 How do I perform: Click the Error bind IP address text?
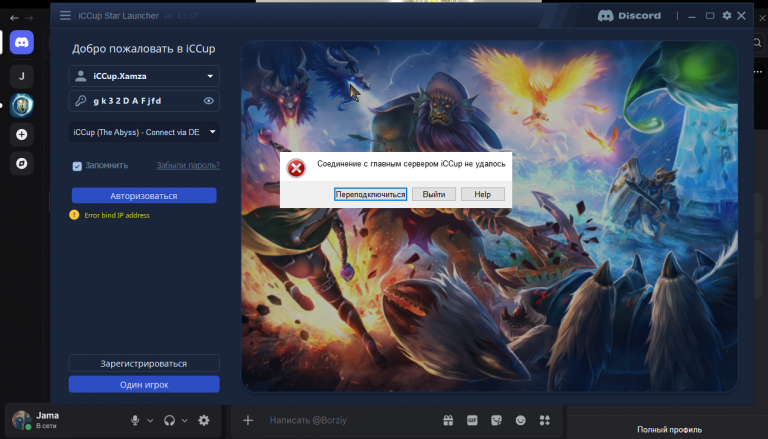pyautogui.click(x=117, y=215)
